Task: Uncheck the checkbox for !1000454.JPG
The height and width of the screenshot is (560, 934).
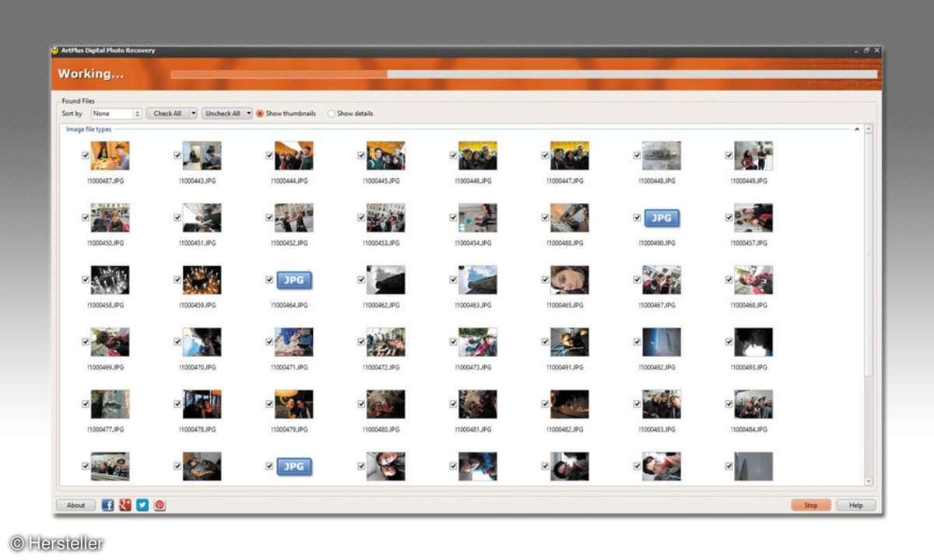Action: click(453, 218)
